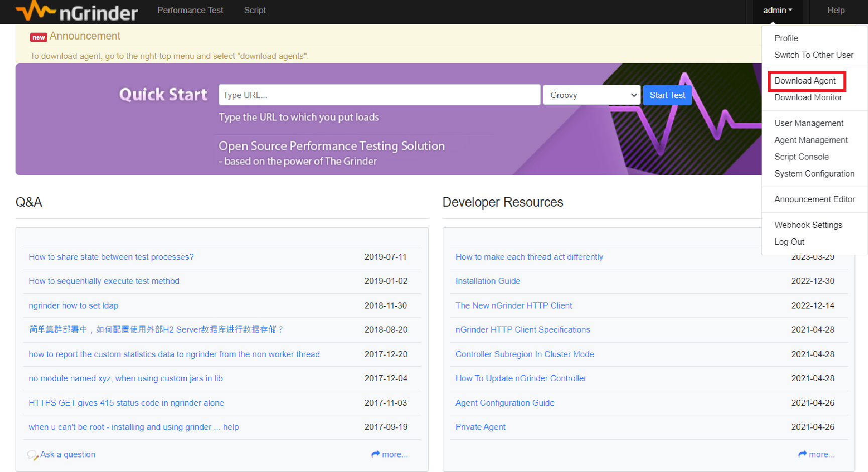This screenshot has height=472, width=868.
Task: Click the Developer Resources heading
Action: pyautogui.click(x=503, y=202)
